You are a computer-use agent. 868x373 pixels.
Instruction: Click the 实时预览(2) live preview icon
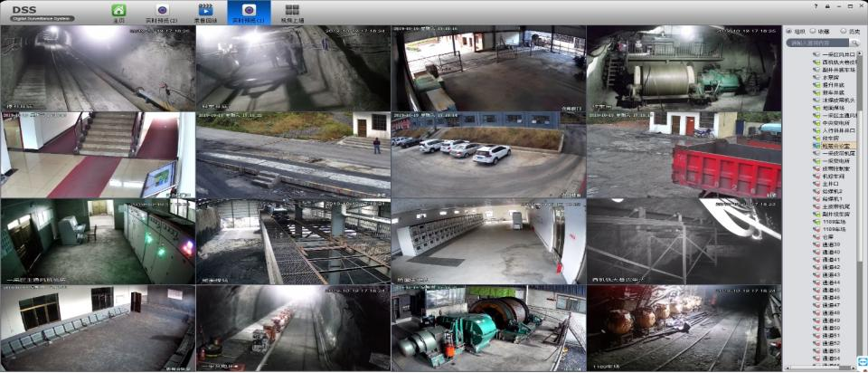coord(162,11)
